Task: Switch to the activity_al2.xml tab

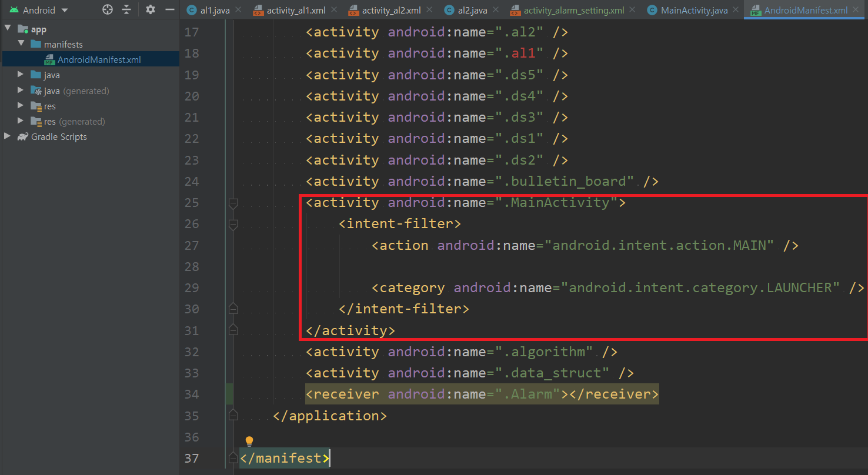Action: (x=392, y=10)
